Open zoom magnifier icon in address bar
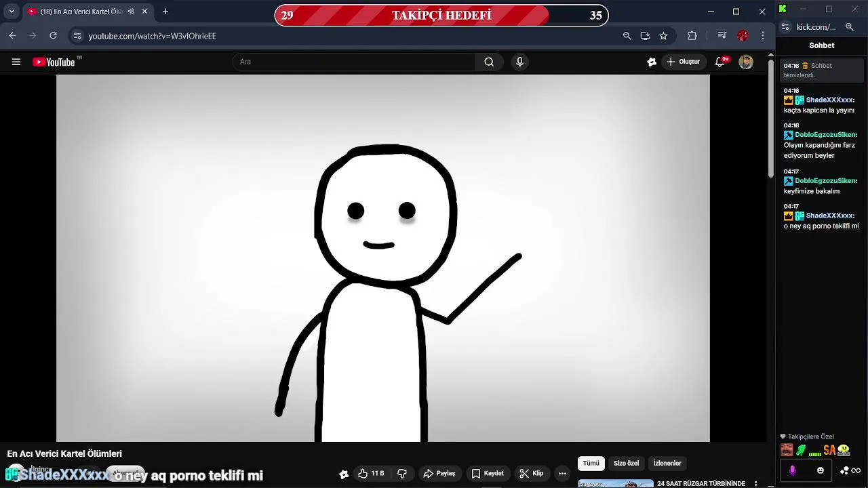This screenshot has width=868, height=488. pyautogui.click(x=627, y=36)
